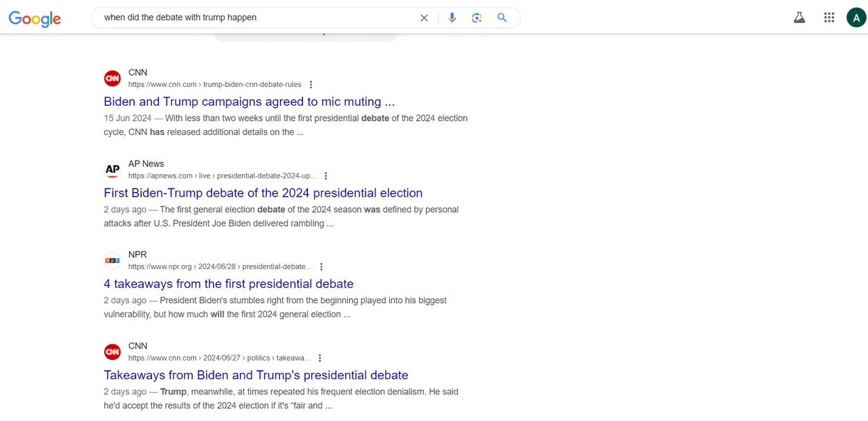Click the Google logo
This screenshot has width=868, height=421.
(x=35, y=18)
